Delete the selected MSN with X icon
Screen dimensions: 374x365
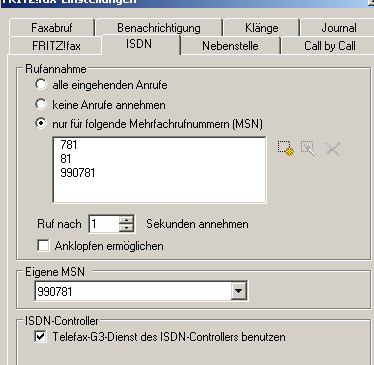(x=332, y=149)
